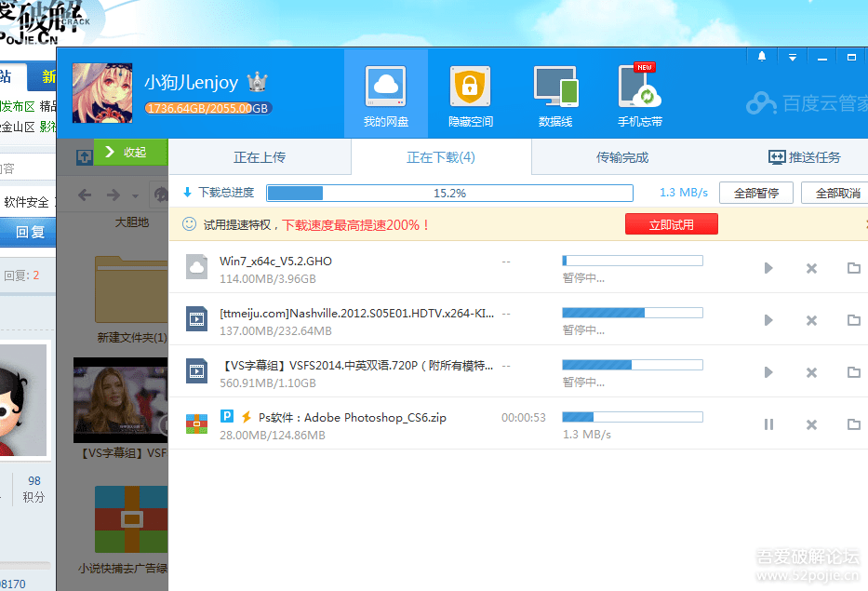Pause the Adobe Photoshop_CS6.zip download
868x591 pixels.
768,424
